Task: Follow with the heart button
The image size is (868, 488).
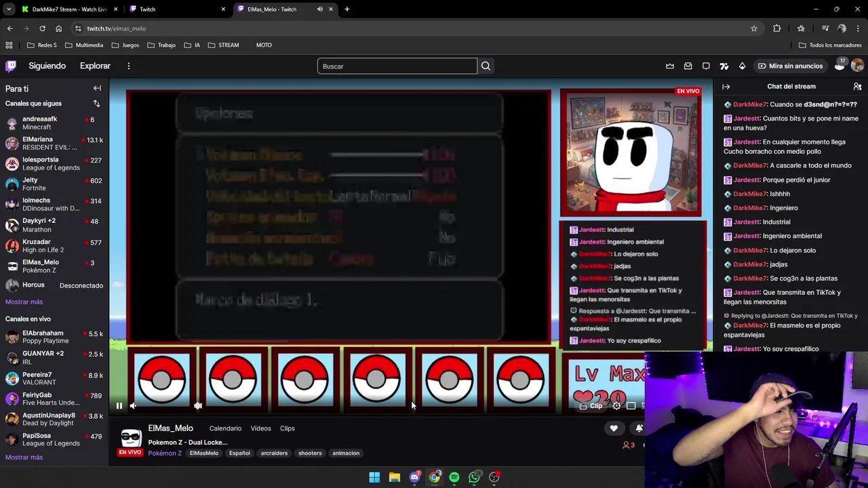Action: pos(614,428)
